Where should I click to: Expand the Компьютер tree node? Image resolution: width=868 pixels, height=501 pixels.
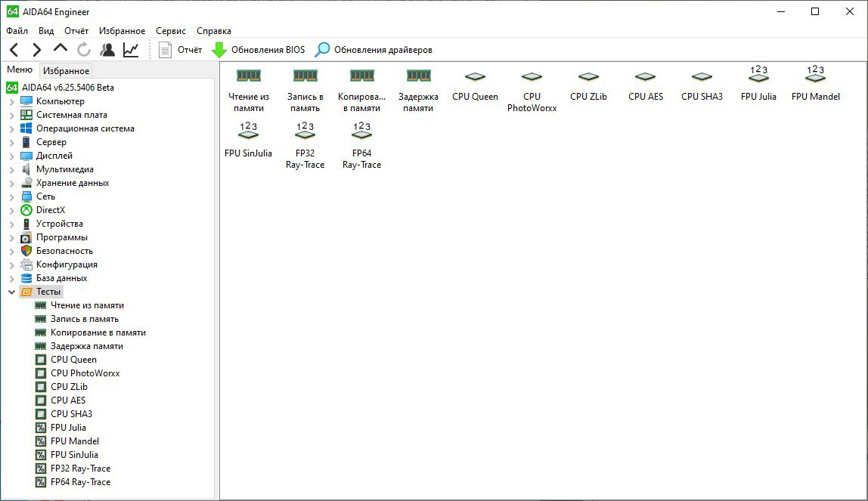[x=11, y=102]
